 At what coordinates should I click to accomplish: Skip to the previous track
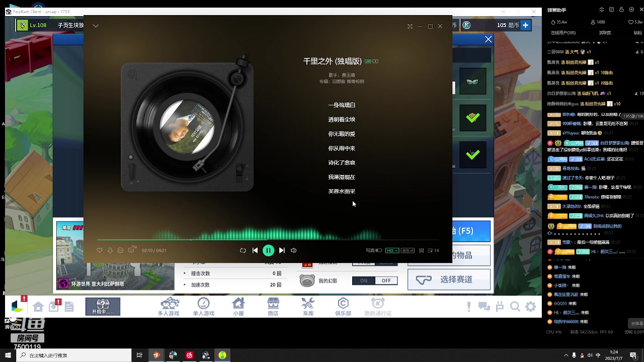[255, 250]
